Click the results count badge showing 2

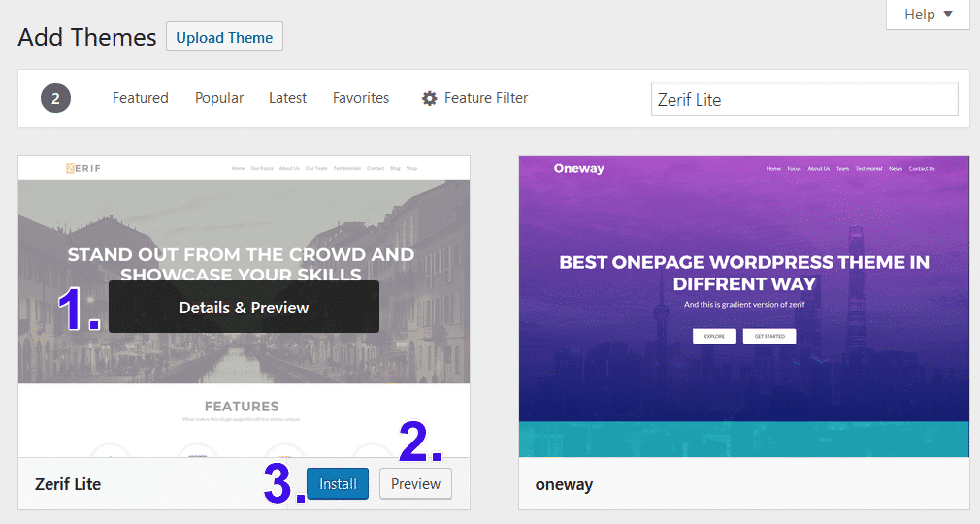coord(55,98)
